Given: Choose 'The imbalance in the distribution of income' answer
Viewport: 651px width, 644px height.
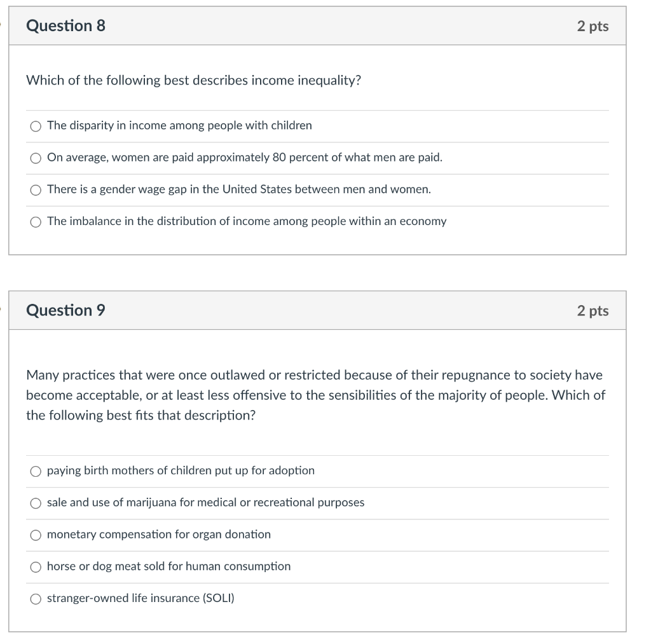Looking at the screenshot, I should click(36, 222).
